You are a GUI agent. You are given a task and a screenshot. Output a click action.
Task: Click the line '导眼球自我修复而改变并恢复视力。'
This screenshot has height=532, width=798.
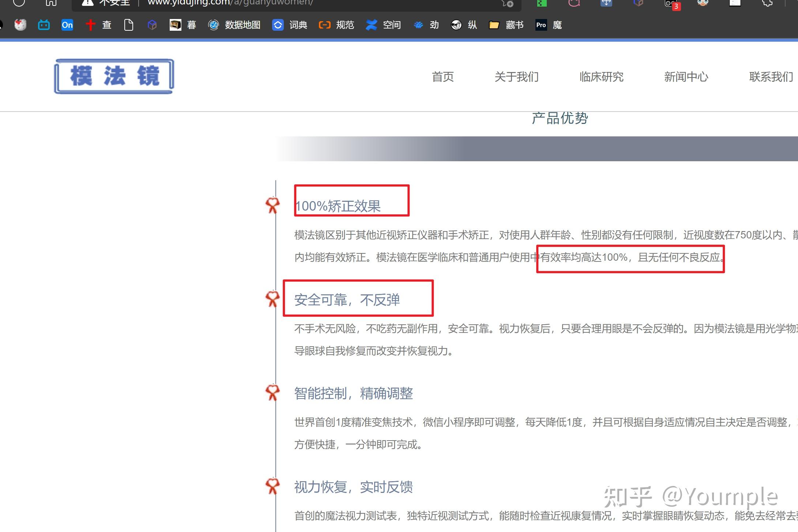[x=374, y=351]
